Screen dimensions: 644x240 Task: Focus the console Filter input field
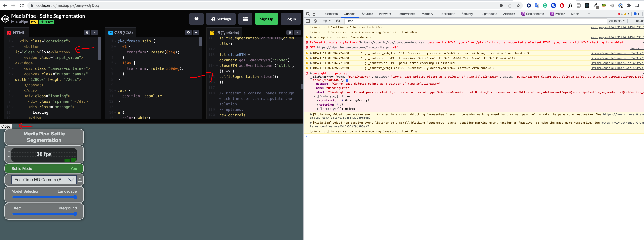pyautogui.click(x=475, y=21)
